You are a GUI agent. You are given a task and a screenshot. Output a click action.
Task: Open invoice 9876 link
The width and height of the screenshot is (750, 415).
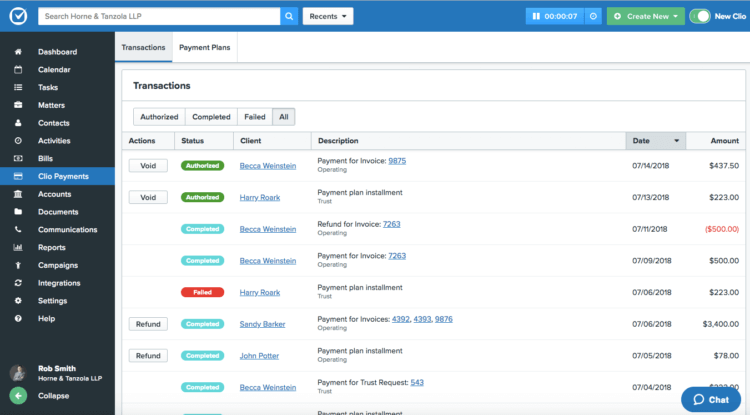click(444, 319)
